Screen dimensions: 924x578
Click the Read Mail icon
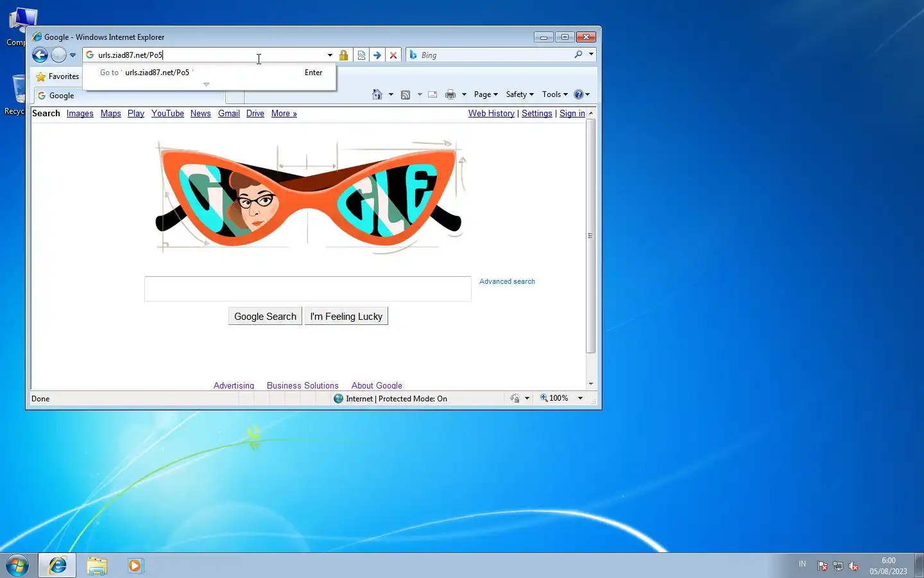433,94
